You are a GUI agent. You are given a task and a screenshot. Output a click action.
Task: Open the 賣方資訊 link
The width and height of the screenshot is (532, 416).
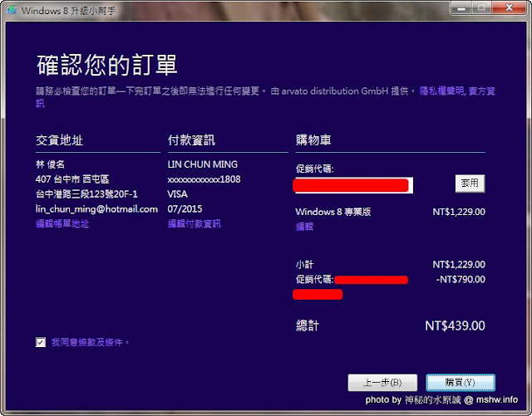tap(482, 91)
